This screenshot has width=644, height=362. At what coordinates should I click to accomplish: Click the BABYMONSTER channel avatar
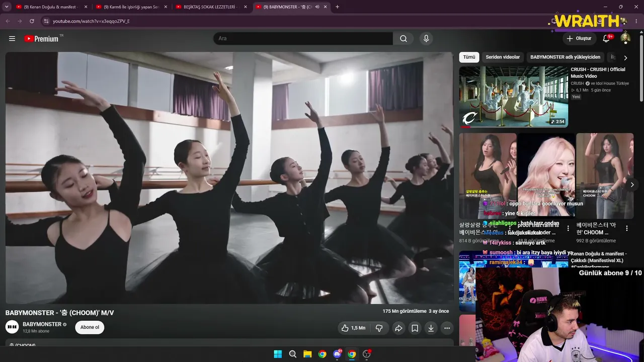pos(12,327)
